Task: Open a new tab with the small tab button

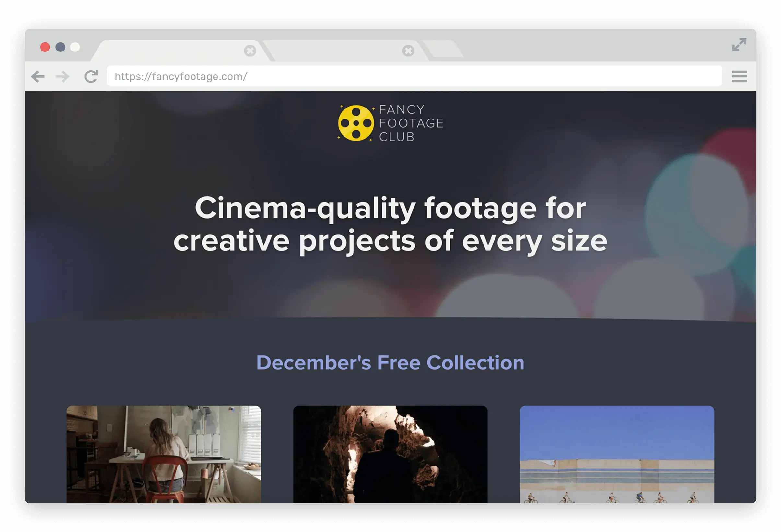Action: point(443,49)
